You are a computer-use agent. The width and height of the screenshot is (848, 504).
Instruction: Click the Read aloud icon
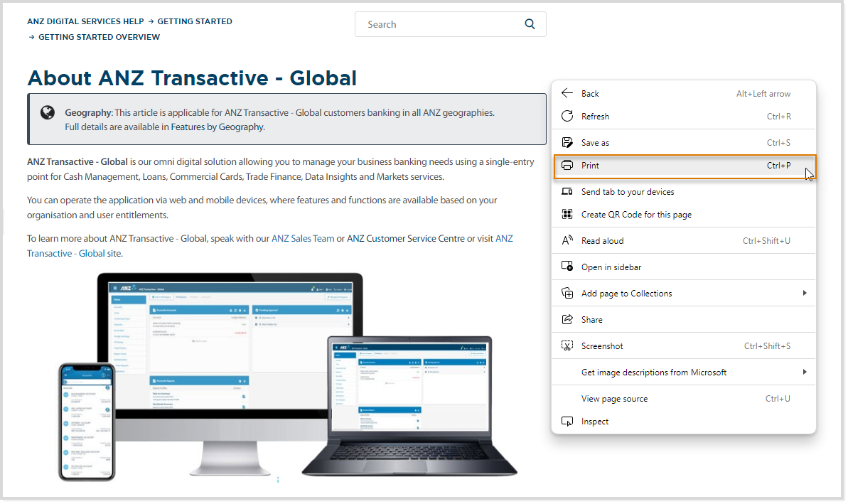pyautogui.click(x=567, y=240)
